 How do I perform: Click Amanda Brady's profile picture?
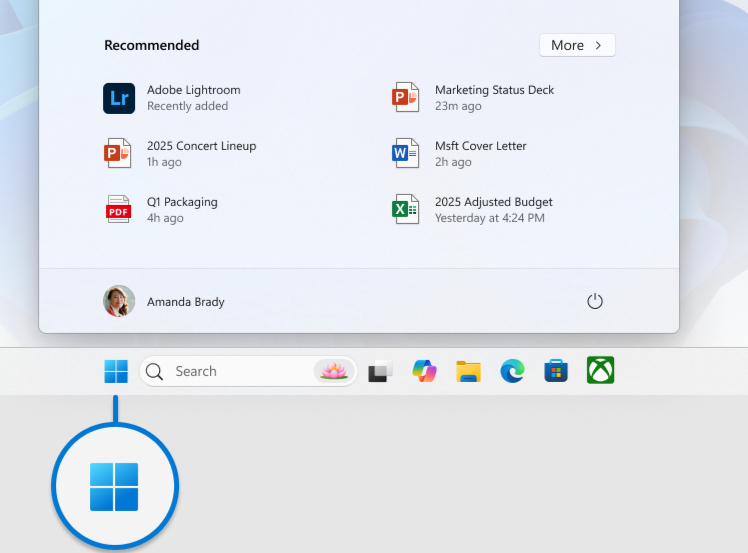click(119, 301)
